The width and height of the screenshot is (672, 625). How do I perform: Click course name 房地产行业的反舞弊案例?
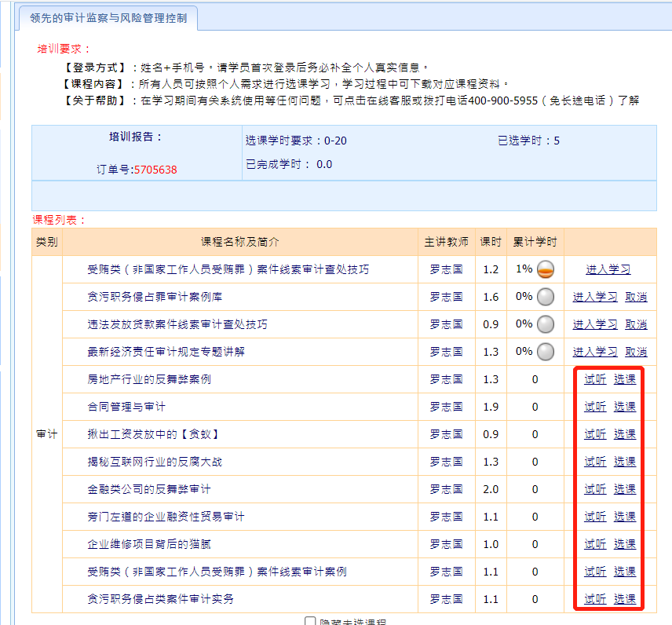click(149, 379)
